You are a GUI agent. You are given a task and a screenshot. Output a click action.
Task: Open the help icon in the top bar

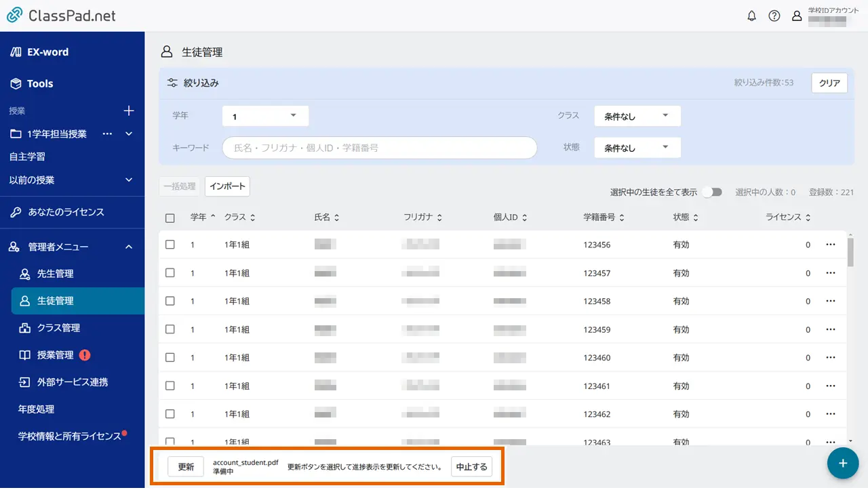click(774, 16)
